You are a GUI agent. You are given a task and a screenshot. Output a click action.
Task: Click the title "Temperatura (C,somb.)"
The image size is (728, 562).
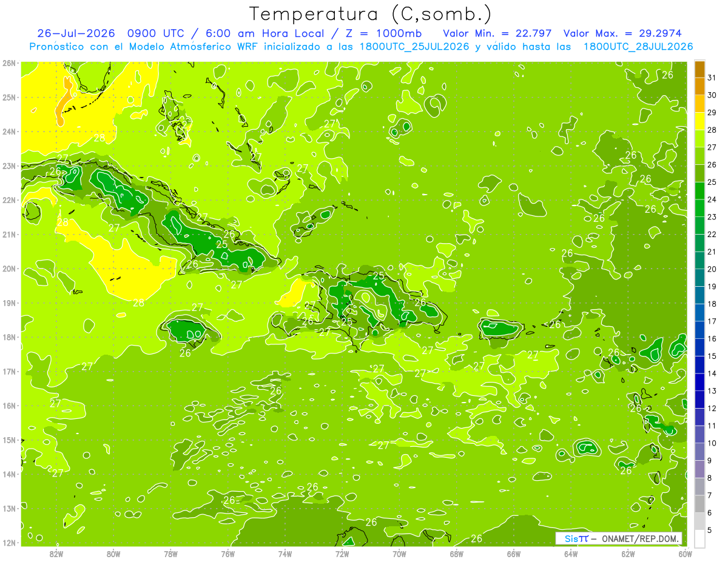pyautogui.click(x=371, y=14)
